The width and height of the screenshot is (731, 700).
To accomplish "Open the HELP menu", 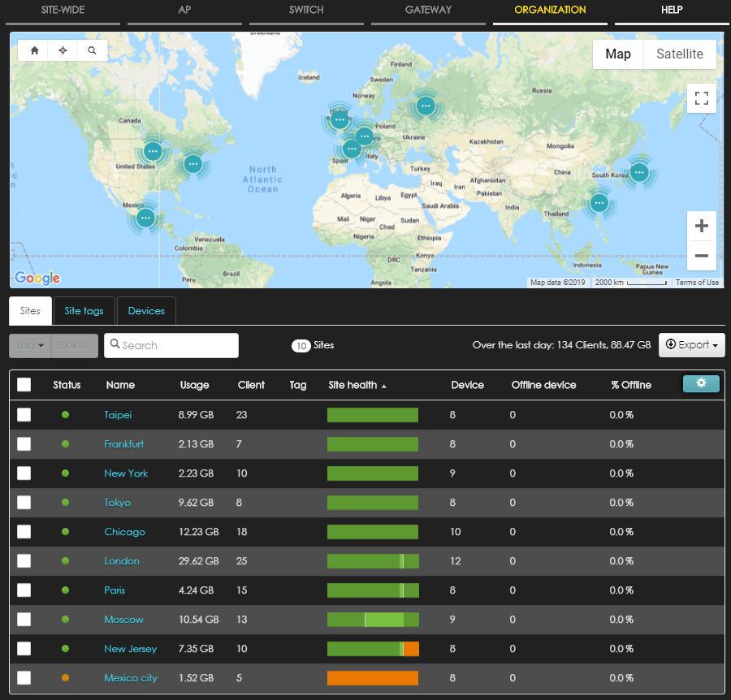I will tap(672, 10).
